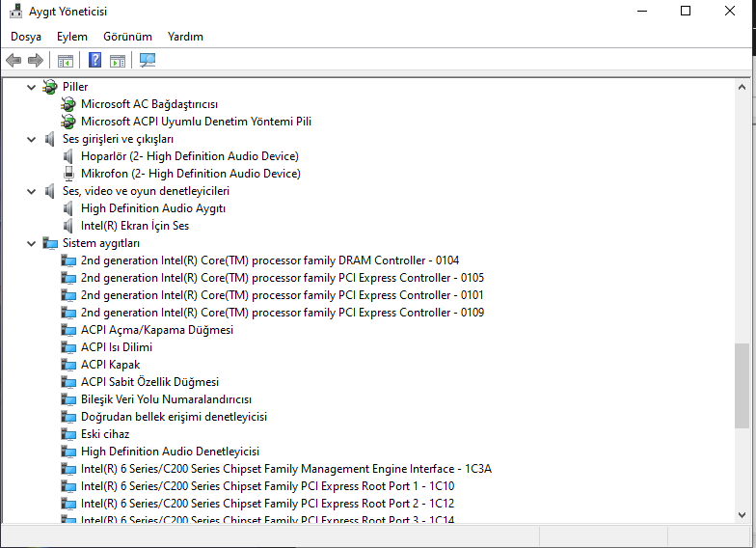Select Hoparlör (2- High Definition Audio Device)
Image resolution: width=756 pixels, height=548 pixels.
[x=190, y=156]
